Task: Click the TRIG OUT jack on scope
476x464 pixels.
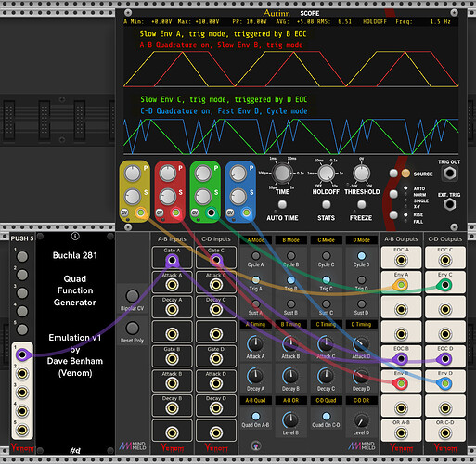Action: pos(449,174)
